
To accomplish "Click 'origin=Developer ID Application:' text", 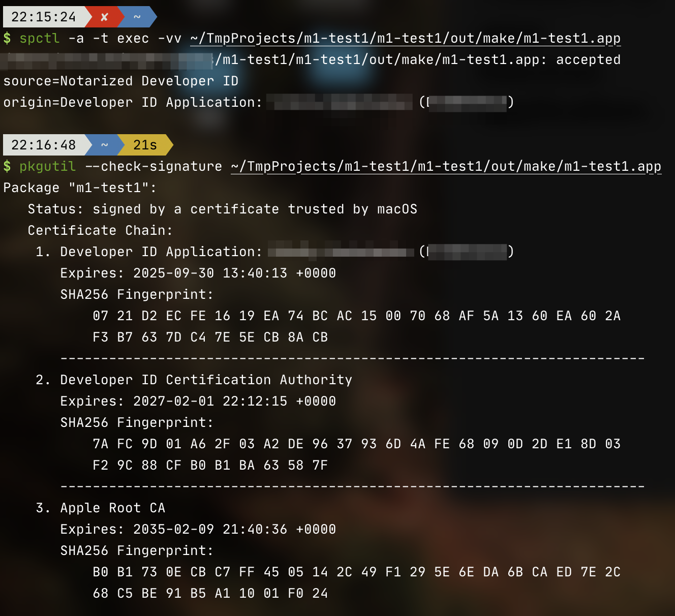I will tap(133, 103).
